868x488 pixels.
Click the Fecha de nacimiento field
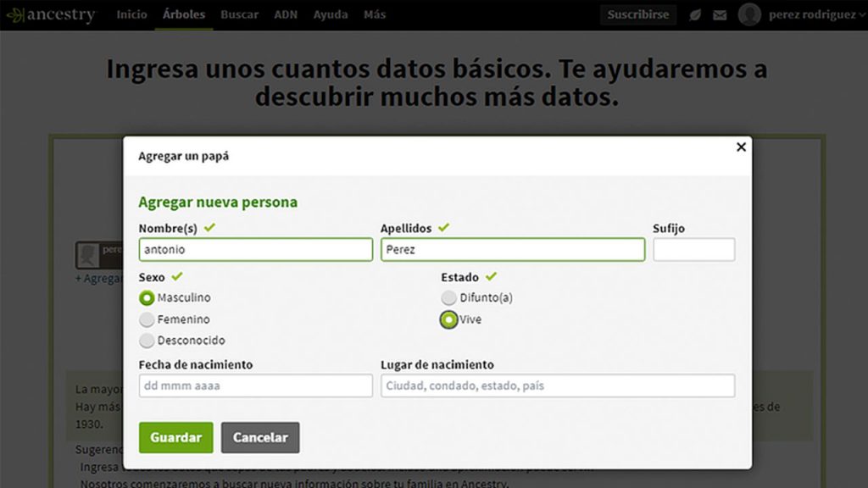coord(254,385)
